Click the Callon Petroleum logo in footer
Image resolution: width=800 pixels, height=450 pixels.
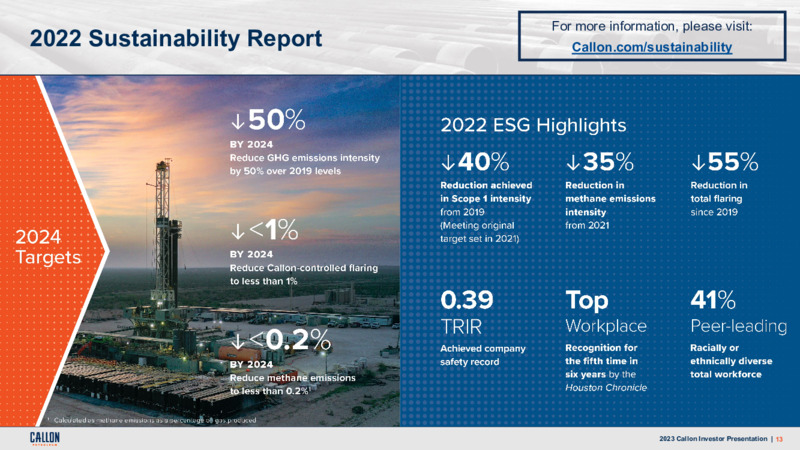click(44, 438)
